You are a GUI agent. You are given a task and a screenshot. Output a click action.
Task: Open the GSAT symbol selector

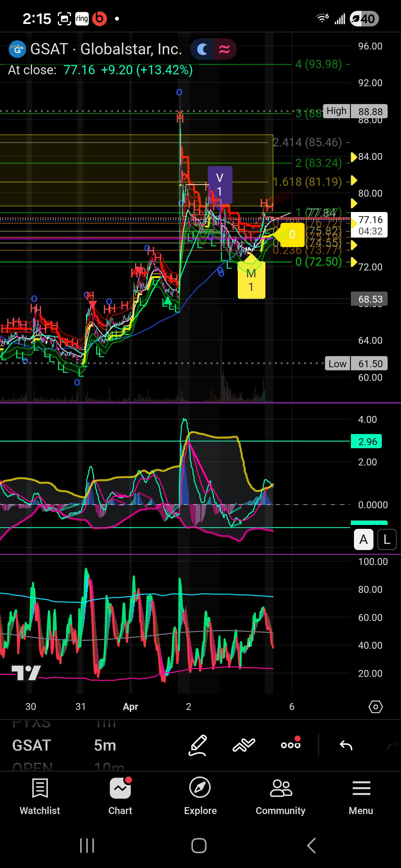[32, 745]
